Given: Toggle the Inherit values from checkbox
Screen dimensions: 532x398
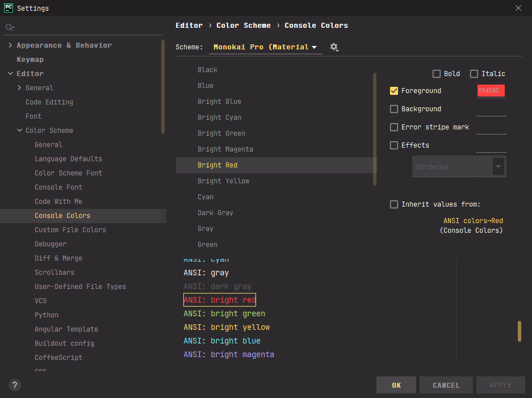Looking at the screenshot, I should [x=394, y=204].
